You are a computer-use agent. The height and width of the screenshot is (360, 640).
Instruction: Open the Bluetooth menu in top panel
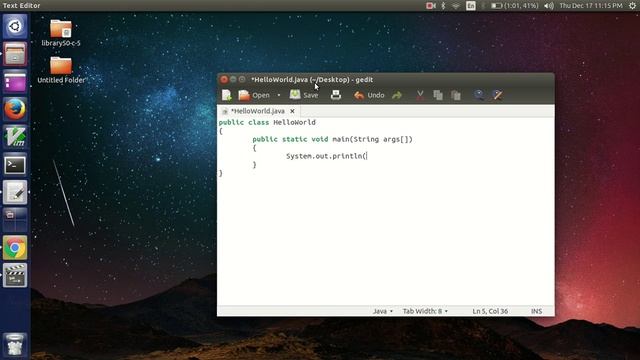(x=443, y=5)
